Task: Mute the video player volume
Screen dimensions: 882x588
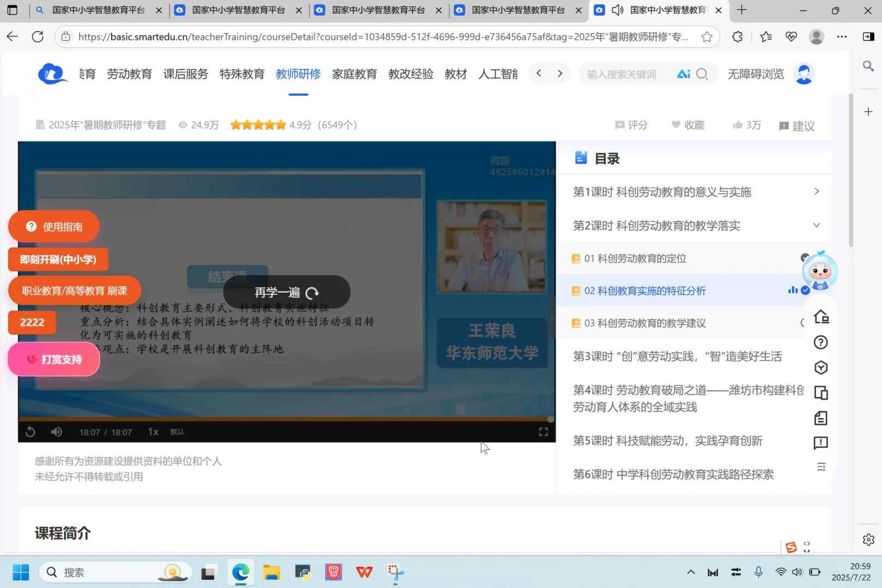Action: point(56,431)
